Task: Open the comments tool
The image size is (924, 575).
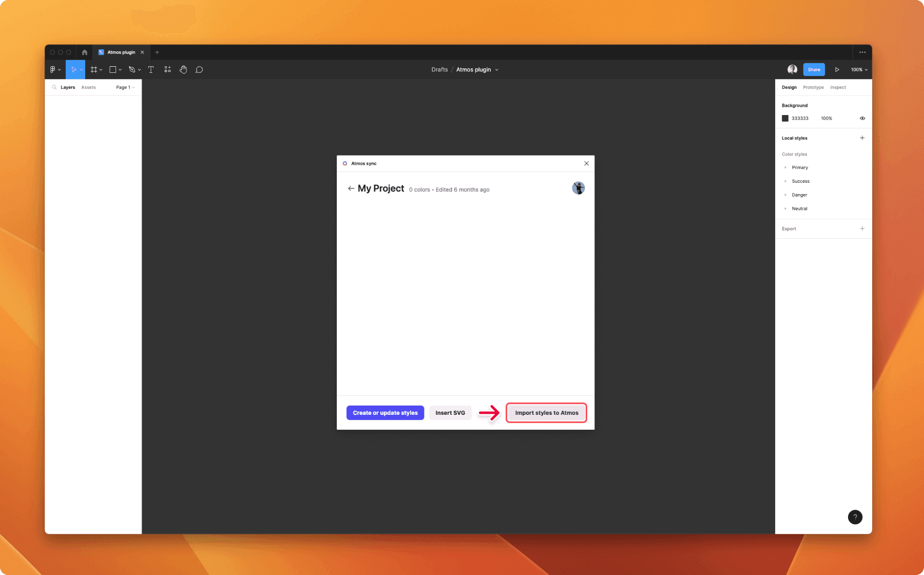Action: [x=199, y=69]
